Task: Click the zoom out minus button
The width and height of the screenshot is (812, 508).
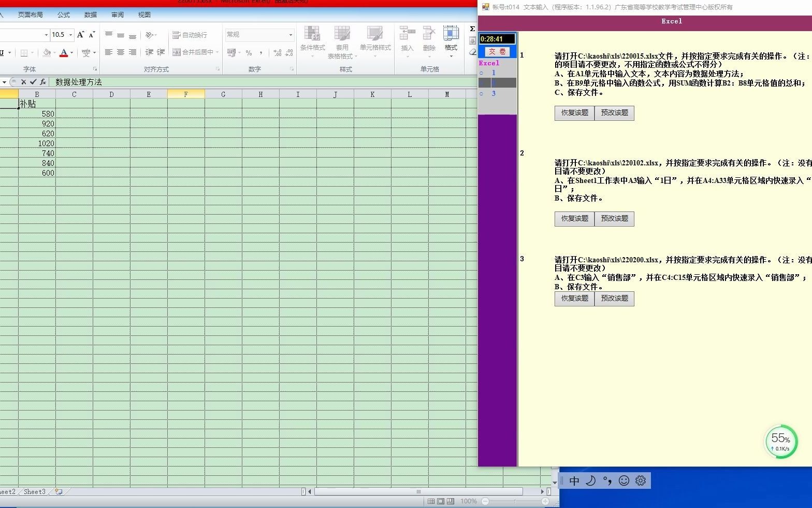Action: pyautogui.click(x=485, y=501)
